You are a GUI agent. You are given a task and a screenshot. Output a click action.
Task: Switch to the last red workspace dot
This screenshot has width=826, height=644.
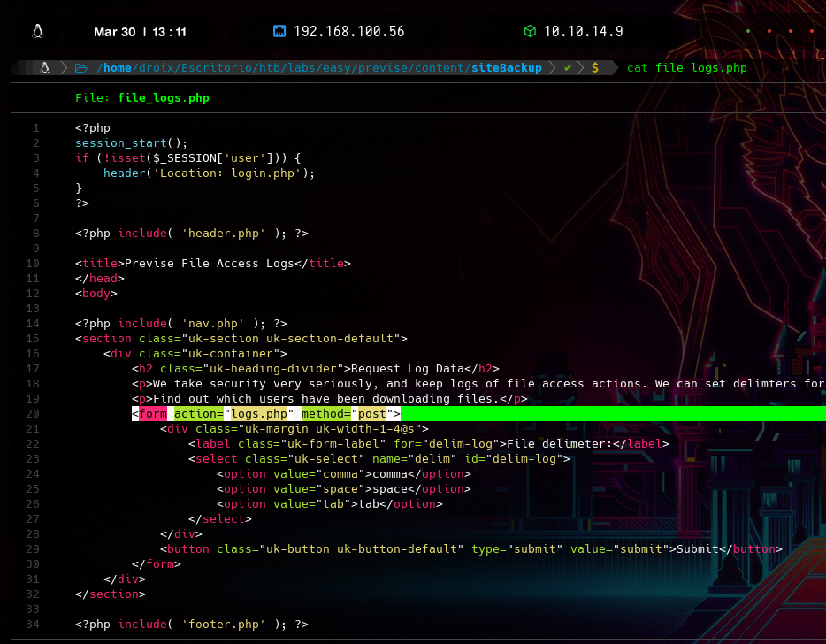(x=812, y=32)
